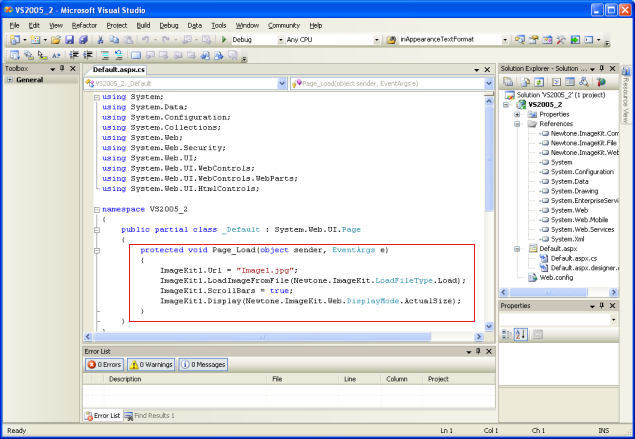
Task: Click the Copy toolbar icon
Action: (x=114, y=40)
